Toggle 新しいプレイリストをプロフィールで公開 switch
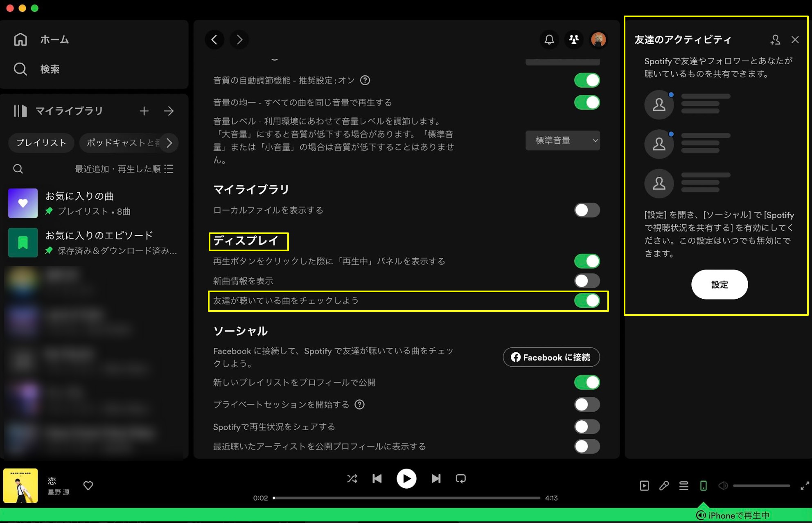812x523 pixels. [587, 382]
